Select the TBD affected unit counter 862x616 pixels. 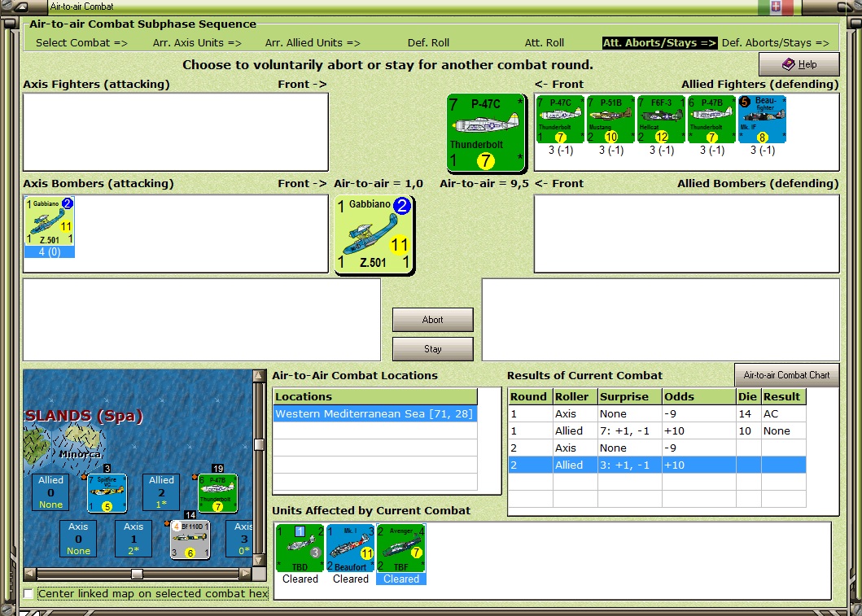coord(300,548)
